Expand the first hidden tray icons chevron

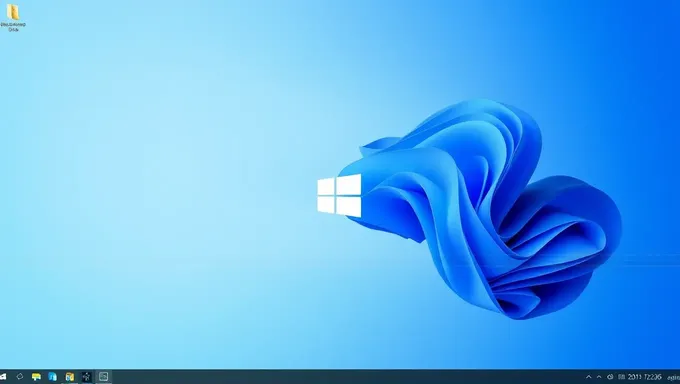point(588,377)
